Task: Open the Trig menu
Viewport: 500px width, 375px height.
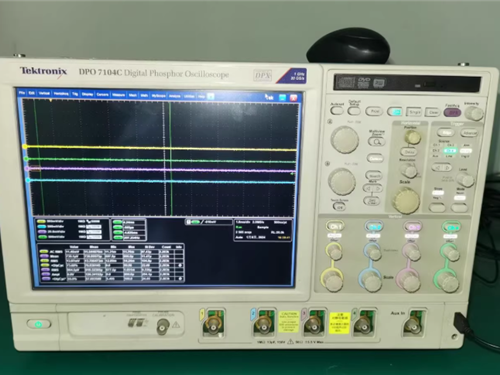Action: (x=75, y=94)
